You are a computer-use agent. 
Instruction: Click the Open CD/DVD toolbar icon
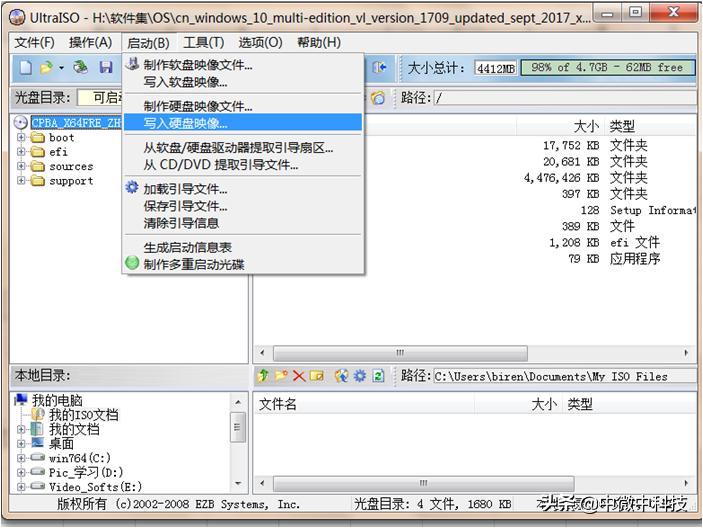click(81, 67)
